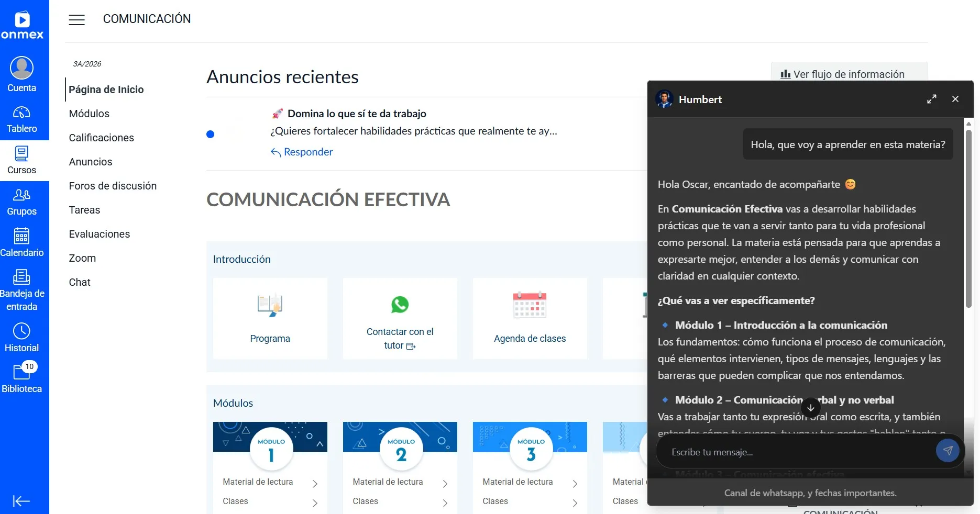This screenshot has width=980, height=514.
Task: Open the onmex logo home
Action: 22,25
